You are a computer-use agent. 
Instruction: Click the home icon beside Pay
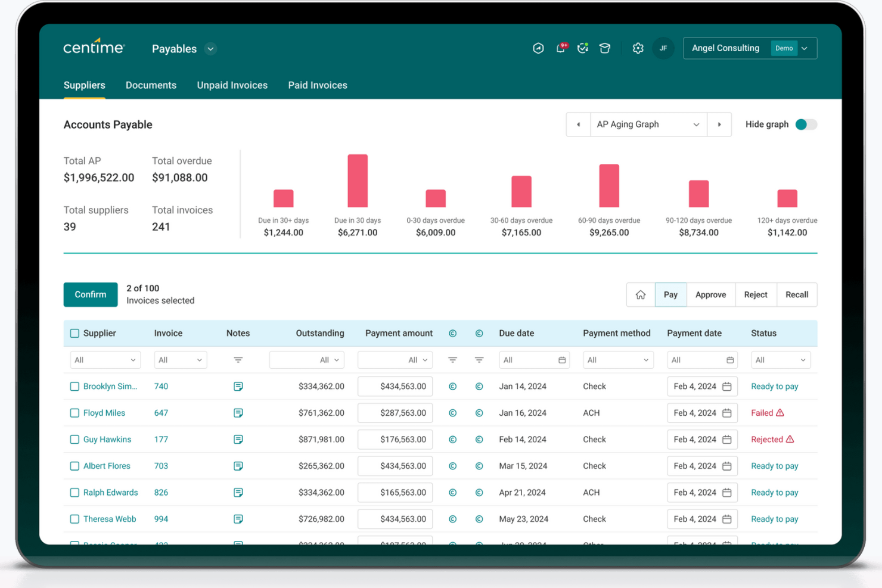coord(641,295)
